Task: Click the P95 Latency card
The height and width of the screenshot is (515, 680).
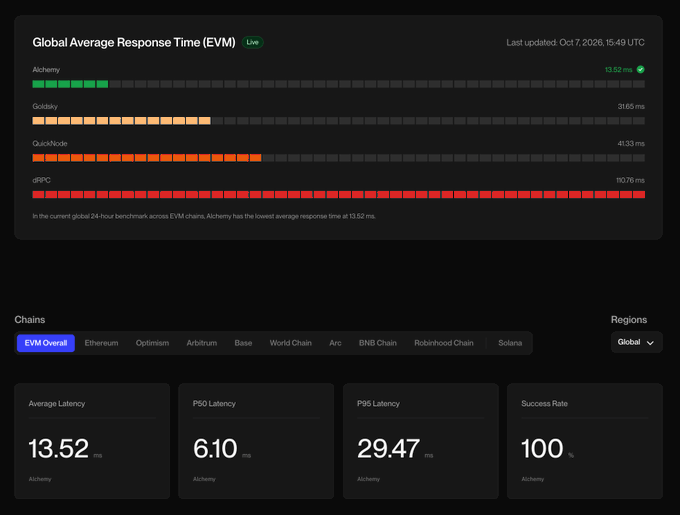Action: click(x=421, y=441)
